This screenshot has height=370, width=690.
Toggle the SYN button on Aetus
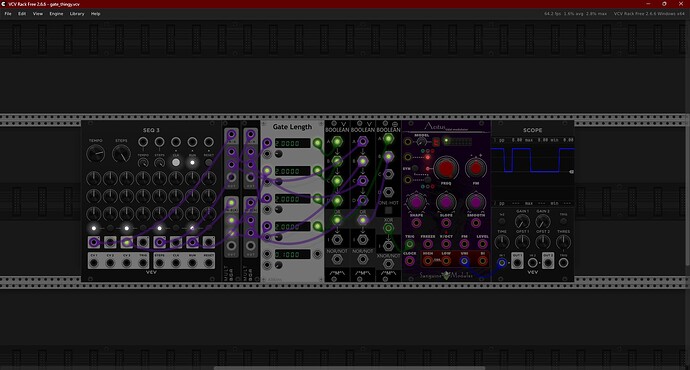tap(415, 169)
